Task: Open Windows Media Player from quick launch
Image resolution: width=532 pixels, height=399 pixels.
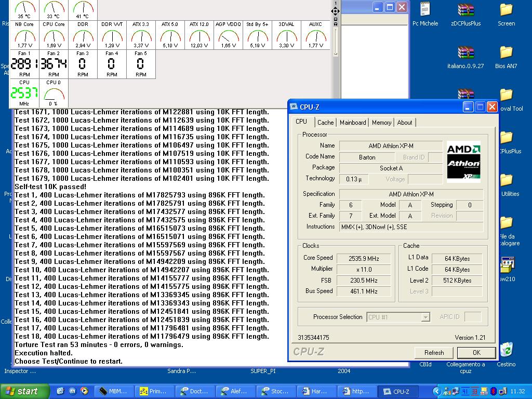Action: pyautogui.click(x=84, y=391)
